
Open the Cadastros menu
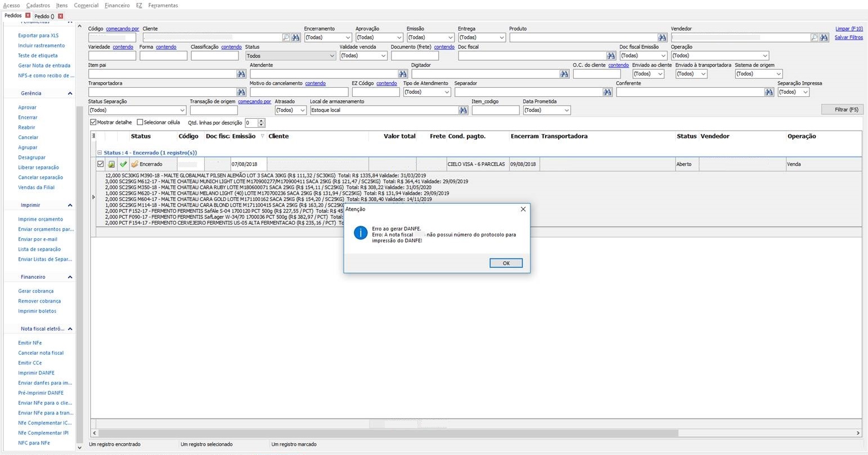[38, 6]
